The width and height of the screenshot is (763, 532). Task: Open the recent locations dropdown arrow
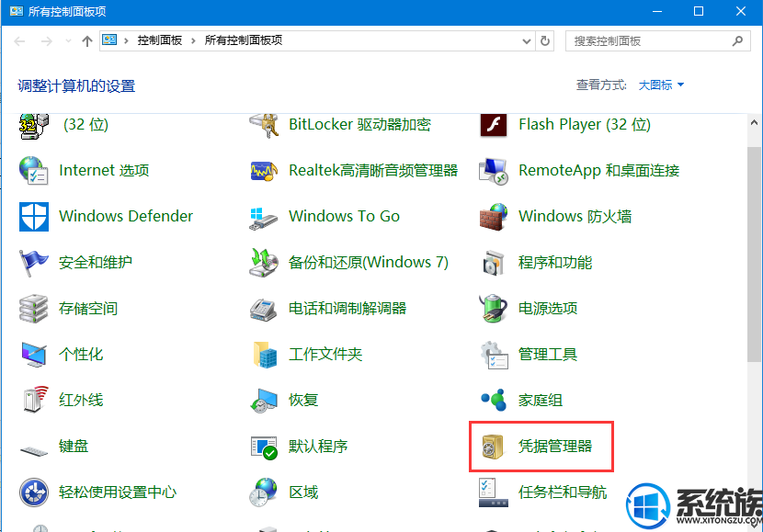68,40
